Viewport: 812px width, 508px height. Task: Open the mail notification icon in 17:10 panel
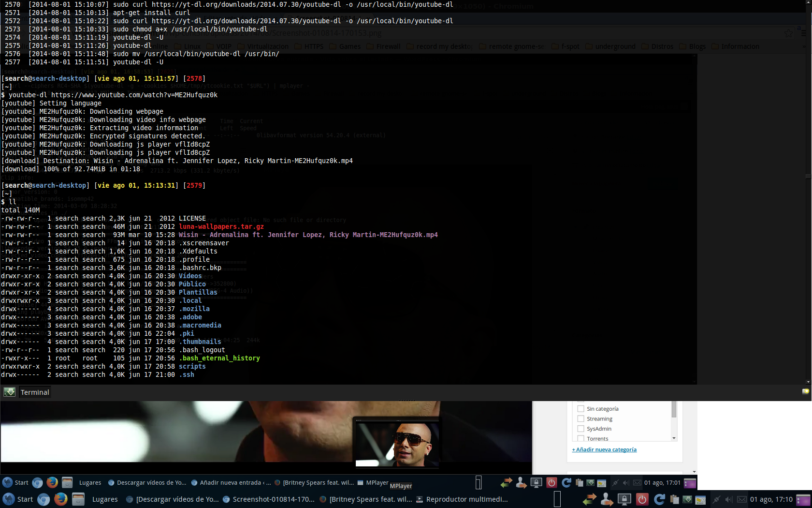742,499
